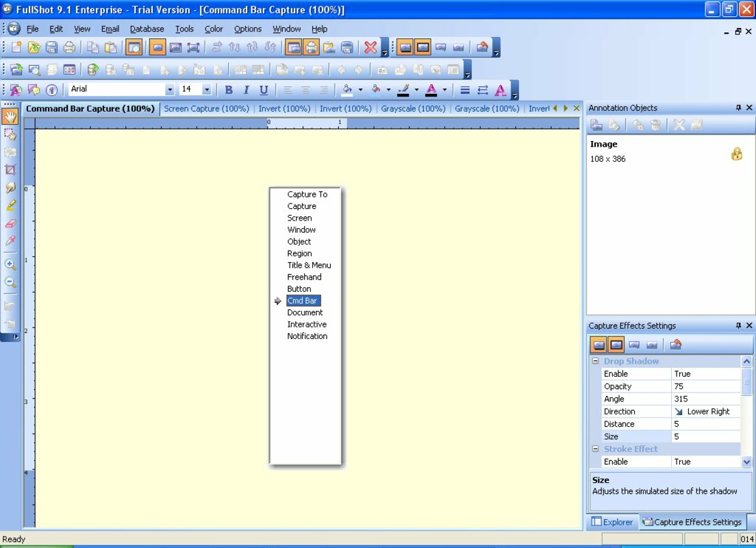Click the font color A swatch button
The height and width of the screenshot is (548, 756).
pyautogui.click(x=431, y=90)
